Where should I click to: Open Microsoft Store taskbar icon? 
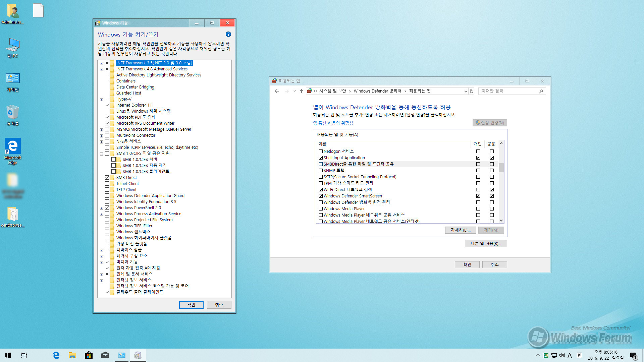point(89,355)
